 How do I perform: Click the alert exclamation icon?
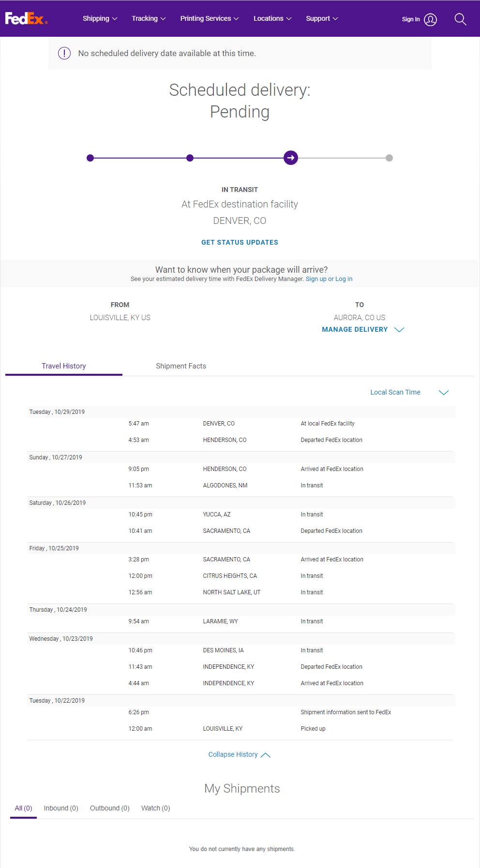(x=64, y=53)
